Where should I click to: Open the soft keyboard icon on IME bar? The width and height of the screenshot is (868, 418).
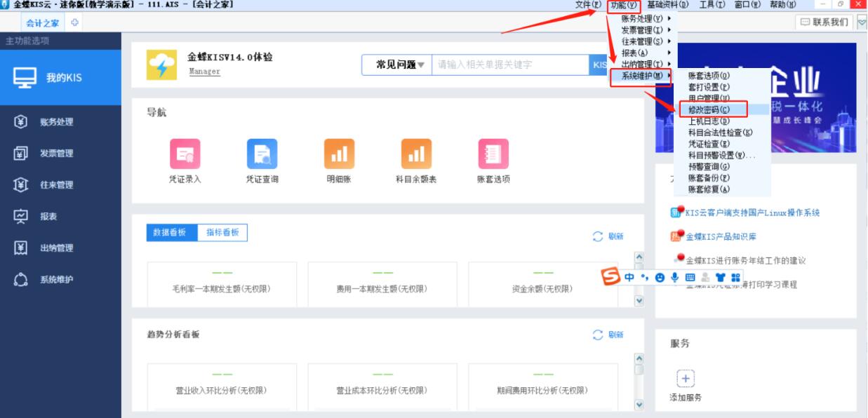(690, 278)
